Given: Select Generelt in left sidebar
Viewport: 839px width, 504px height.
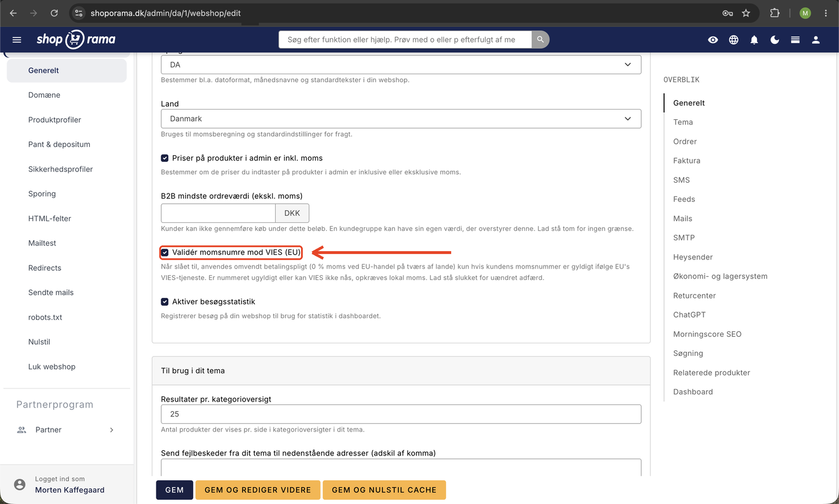Looking at the screenshot, I should point(67,70).
